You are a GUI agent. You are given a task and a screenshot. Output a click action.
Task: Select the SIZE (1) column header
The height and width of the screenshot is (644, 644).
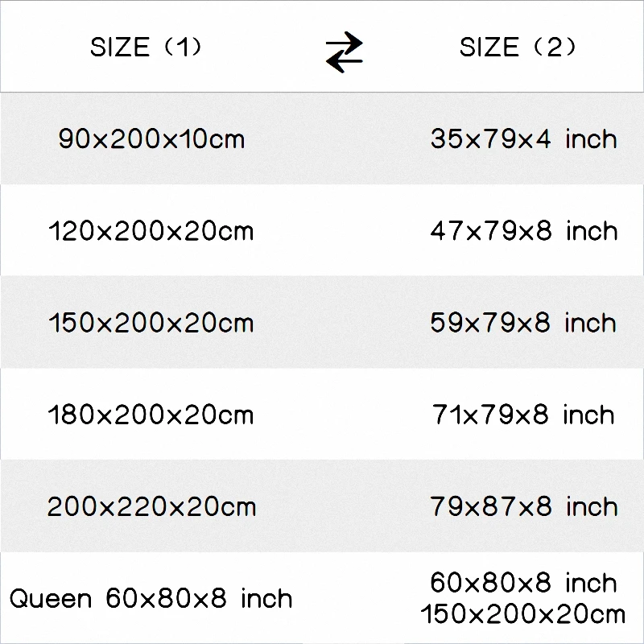(146, 47)
